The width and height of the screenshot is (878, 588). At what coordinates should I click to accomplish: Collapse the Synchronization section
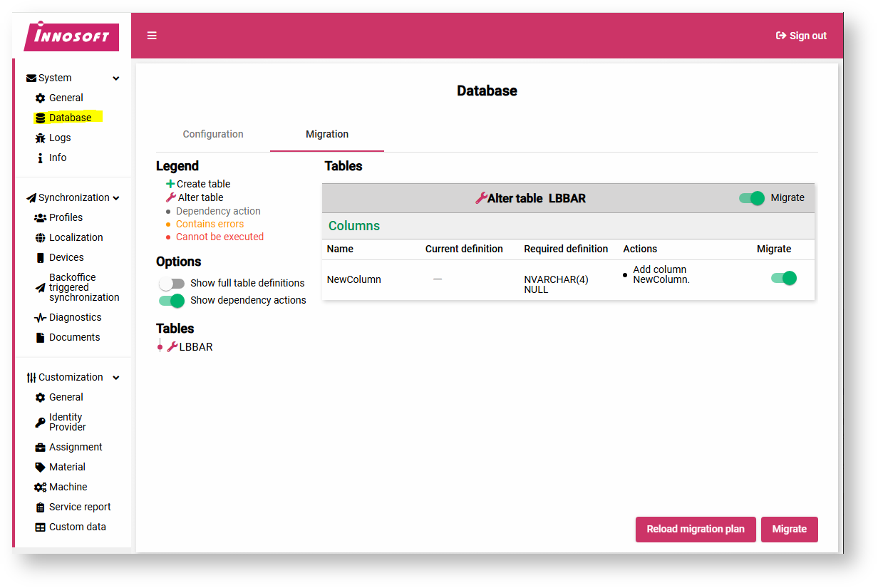pyautogui.click(x=116, y=197)
